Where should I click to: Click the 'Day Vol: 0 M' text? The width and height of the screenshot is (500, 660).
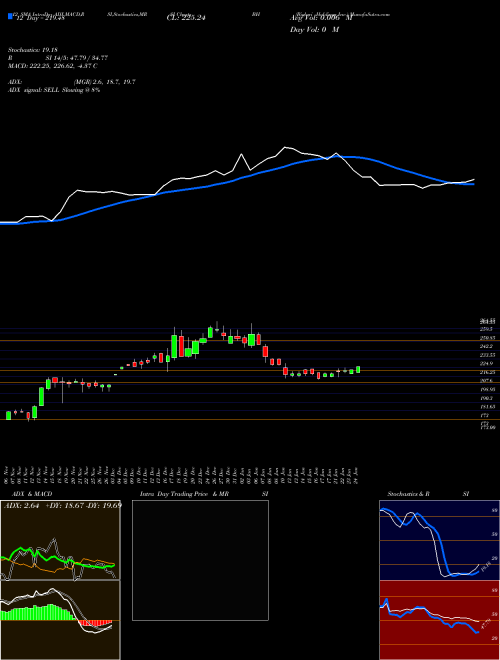tap(314, 29)
